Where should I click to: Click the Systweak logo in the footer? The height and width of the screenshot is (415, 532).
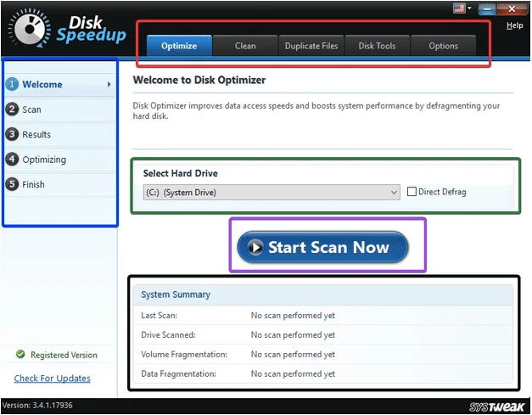(x=497, y=407)
